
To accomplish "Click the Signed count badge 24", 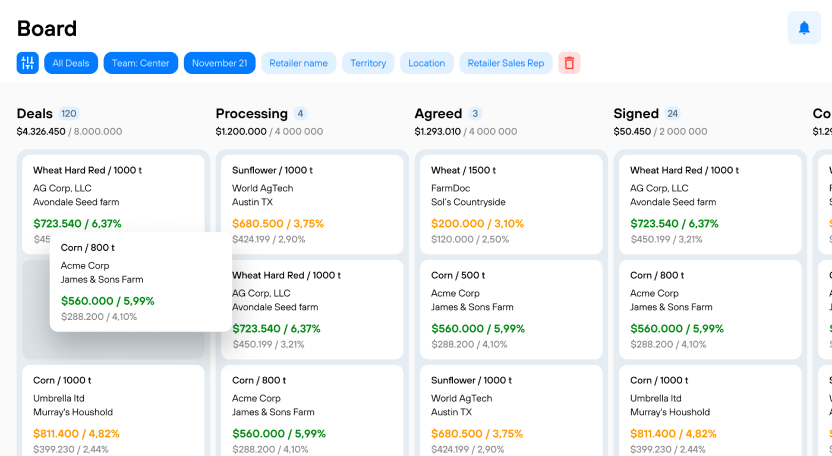I will click(673, 114).
